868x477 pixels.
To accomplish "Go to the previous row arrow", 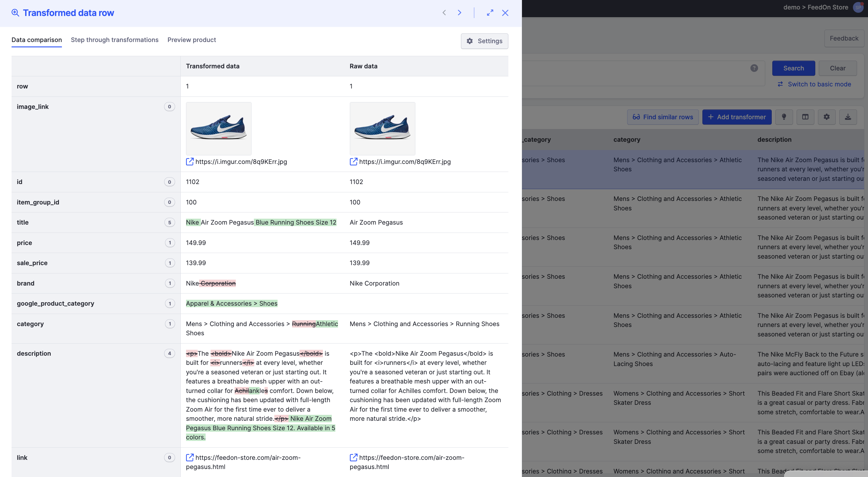I will click(x=444, y=13).
